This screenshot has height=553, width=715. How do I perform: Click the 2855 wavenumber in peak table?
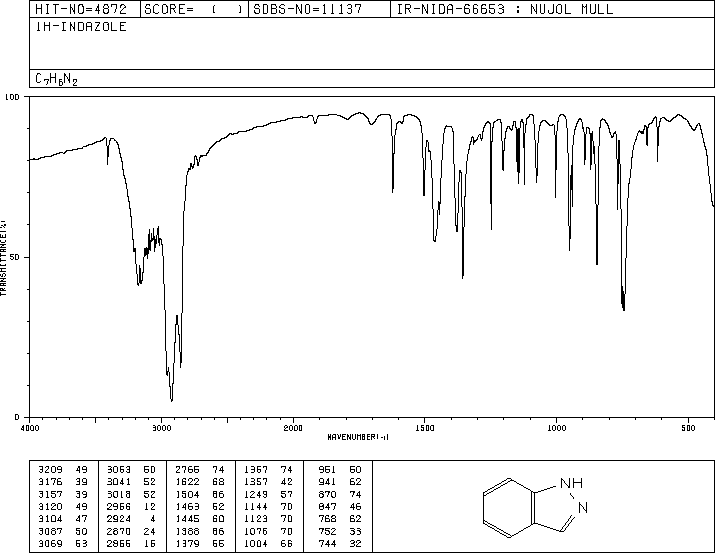click(x=119, y=543)
